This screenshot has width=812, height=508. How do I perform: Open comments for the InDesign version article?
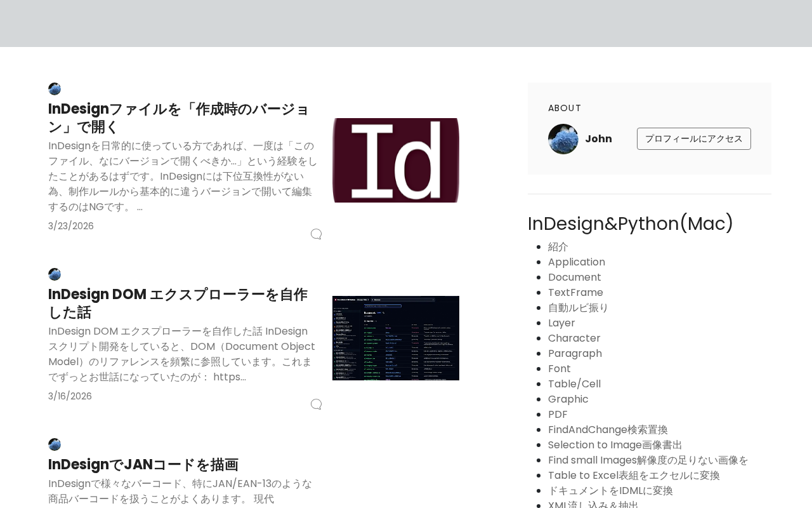click(x=316, y=234)
